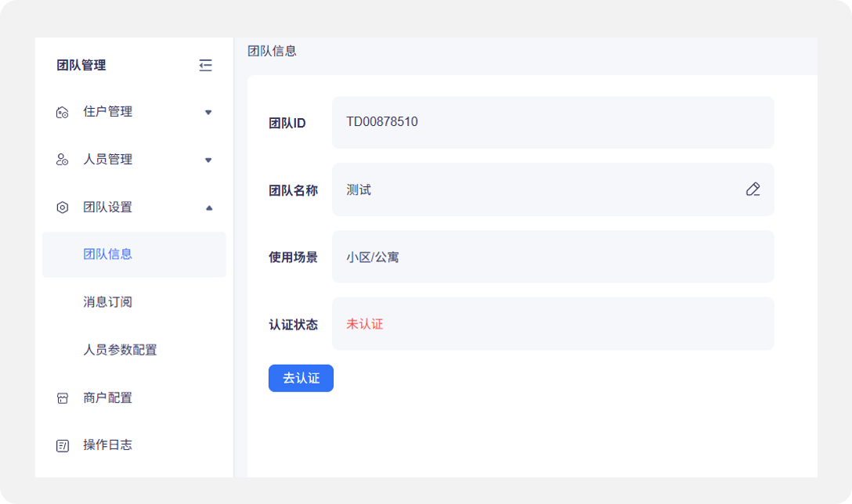Click the 操作日志 log icon
Screen dimensions: 852x504
pos(63,445)
